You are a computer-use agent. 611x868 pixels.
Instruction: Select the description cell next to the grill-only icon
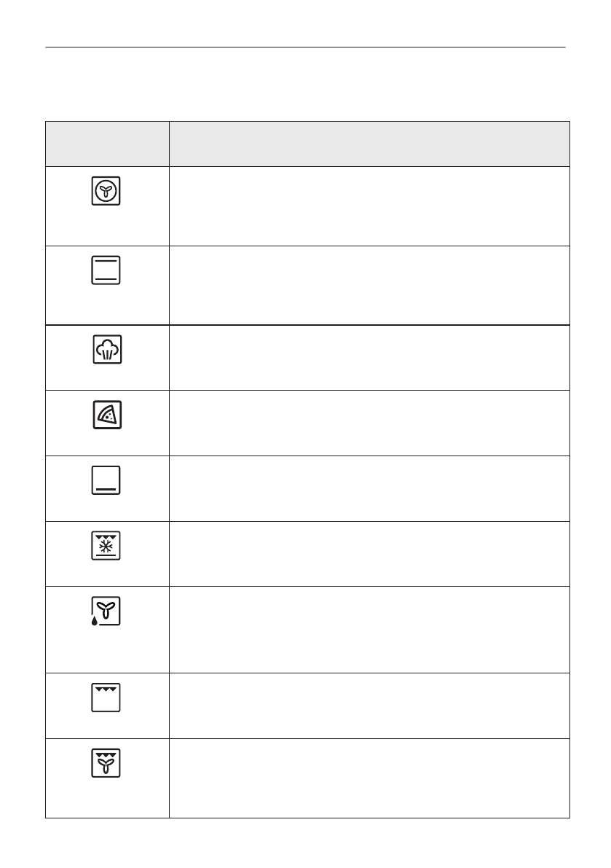click(368, 705)
